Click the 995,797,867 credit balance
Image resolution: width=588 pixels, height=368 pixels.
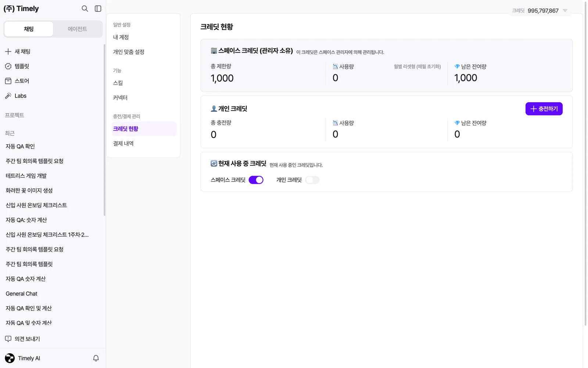click(543, 11)
